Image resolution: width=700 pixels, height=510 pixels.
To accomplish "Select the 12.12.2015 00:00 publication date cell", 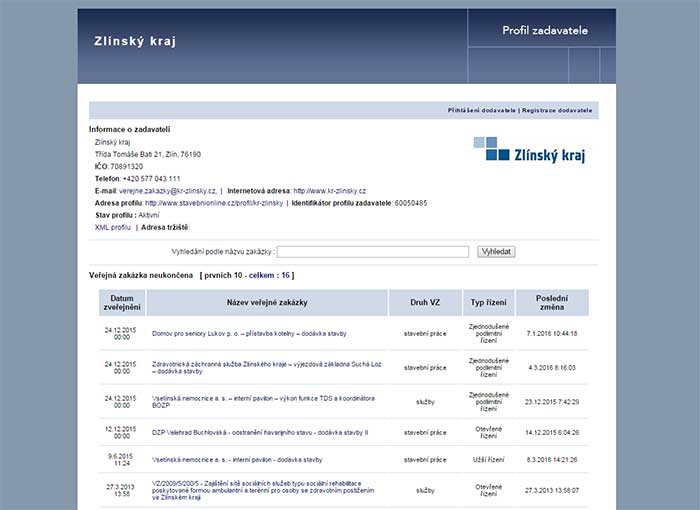I will 122,433.
